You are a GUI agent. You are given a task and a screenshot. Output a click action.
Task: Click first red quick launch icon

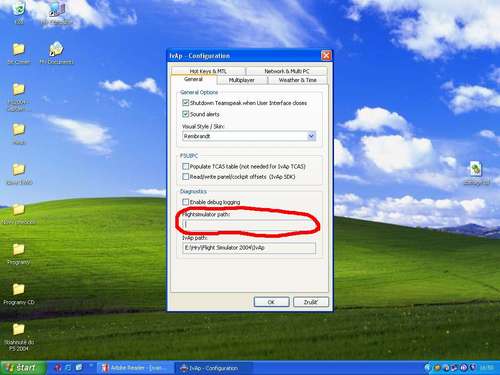pos(58,368)
